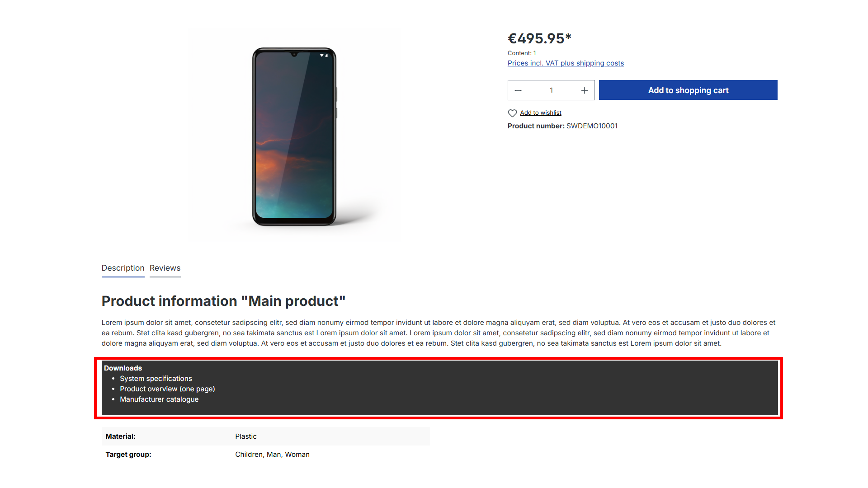Adjust the quantity stepper to desired value
Image resolution: width=868 pixels, height=488 pixels.
click(551, 90)
